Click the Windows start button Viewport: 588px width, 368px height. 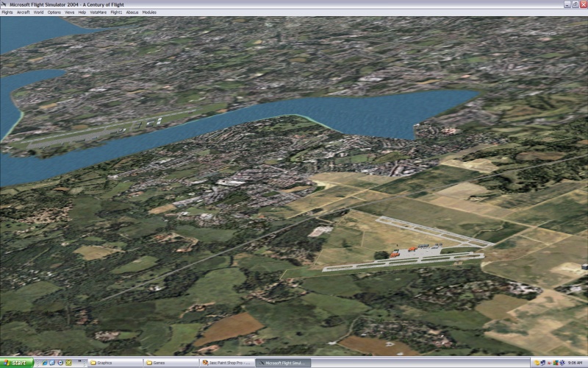[16, 363]
